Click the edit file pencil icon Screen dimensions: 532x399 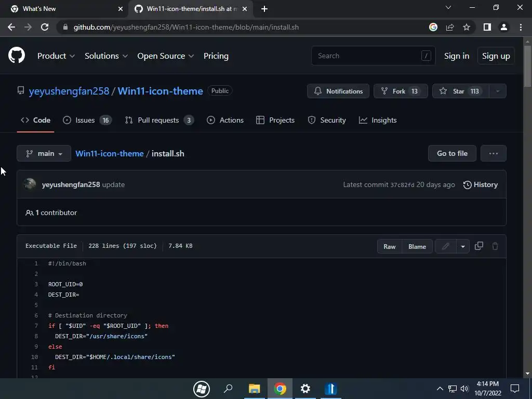(445, 246)
